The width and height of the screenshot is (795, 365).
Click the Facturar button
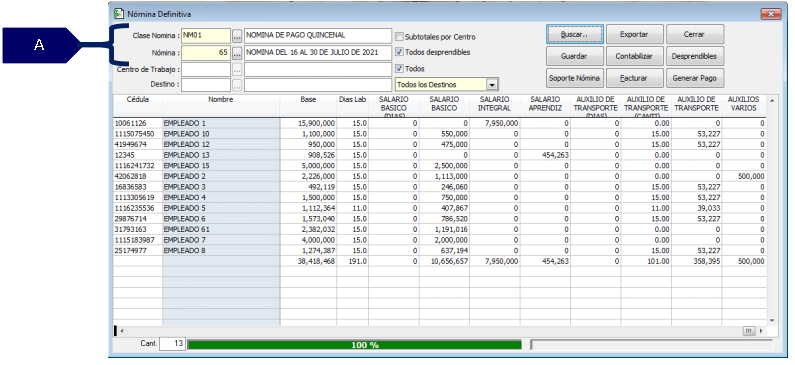click(634, 79)
